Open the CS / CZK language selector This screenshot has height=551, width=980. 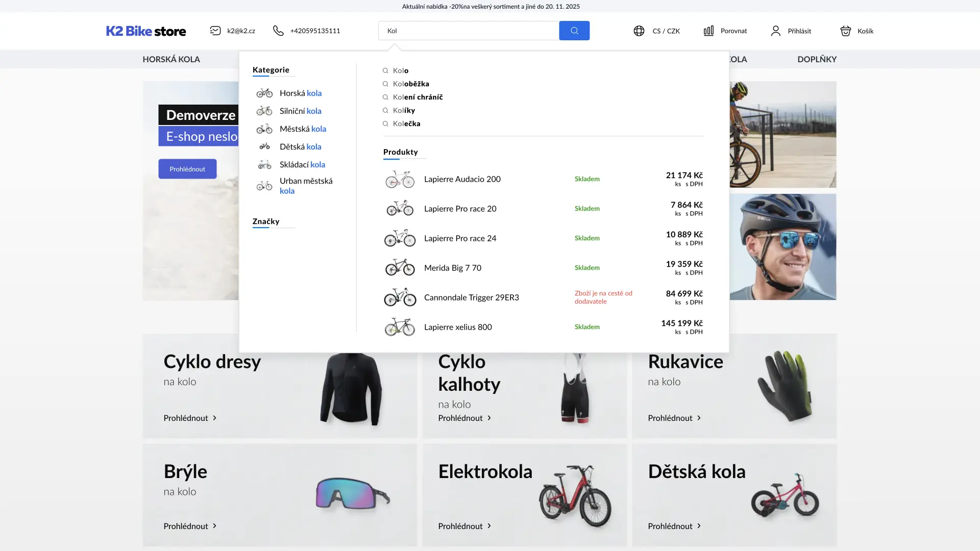coord(666,31)
